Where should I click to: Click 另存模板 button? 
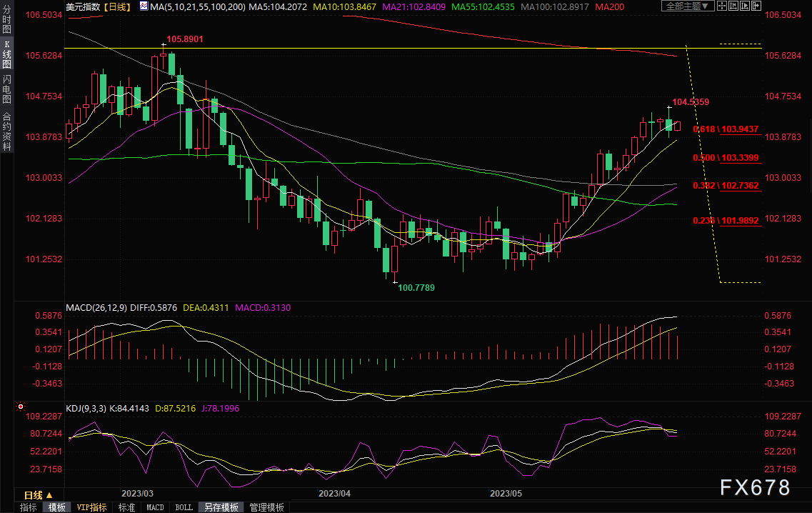221,507
